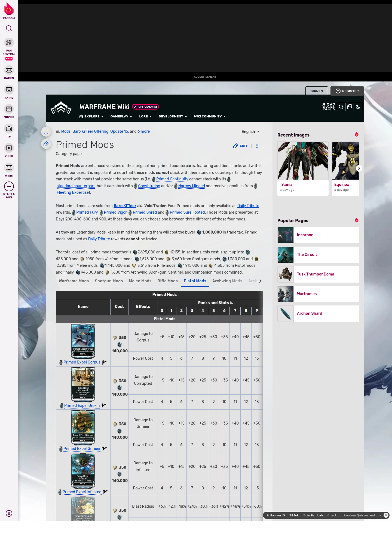Image resolution: width=392 pixels, height=545 pixels.
Task: Open the Narrow Minded link
Action: point(192,186)
